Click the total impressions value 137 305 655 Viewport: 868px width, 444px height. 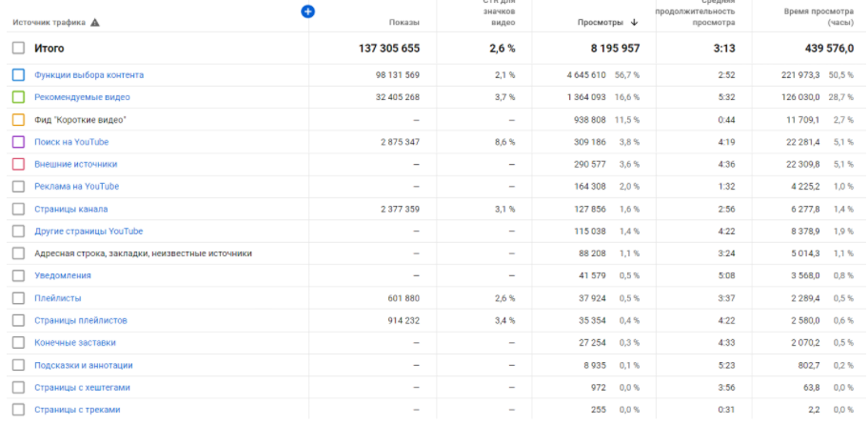389,49
